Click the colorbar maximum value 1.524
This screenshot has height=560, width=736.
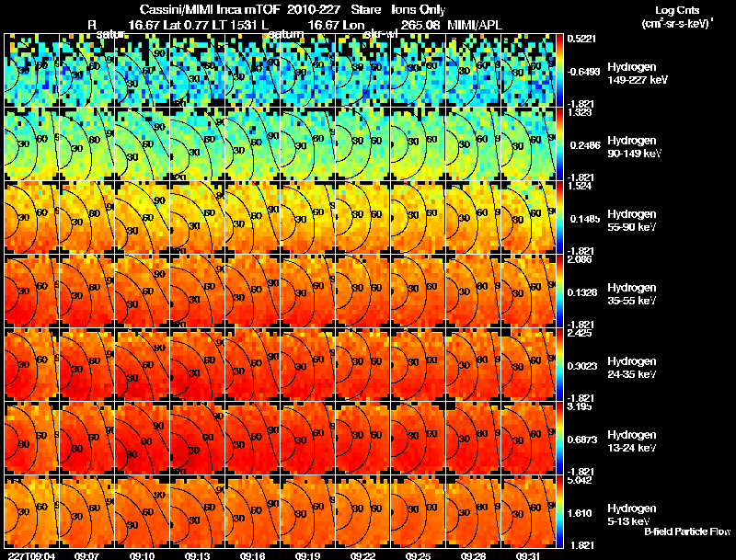click(580, 186)
